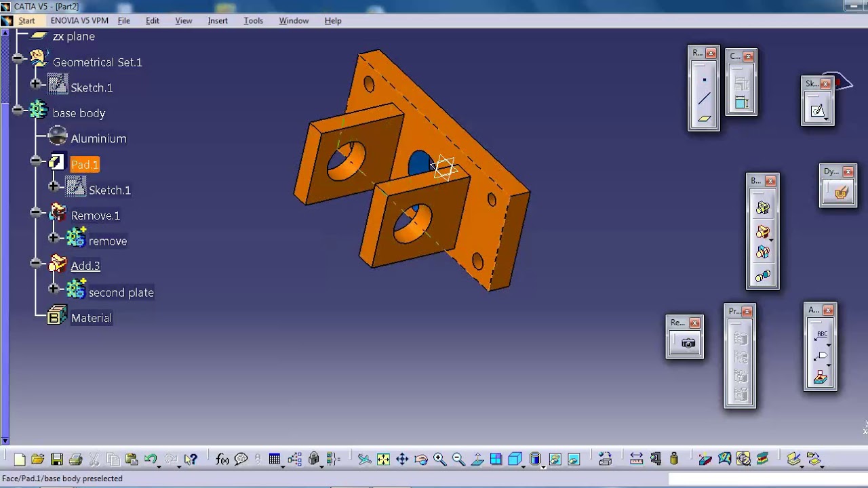Click the Assemble boolean operation icon

click(x=763, y=208)
